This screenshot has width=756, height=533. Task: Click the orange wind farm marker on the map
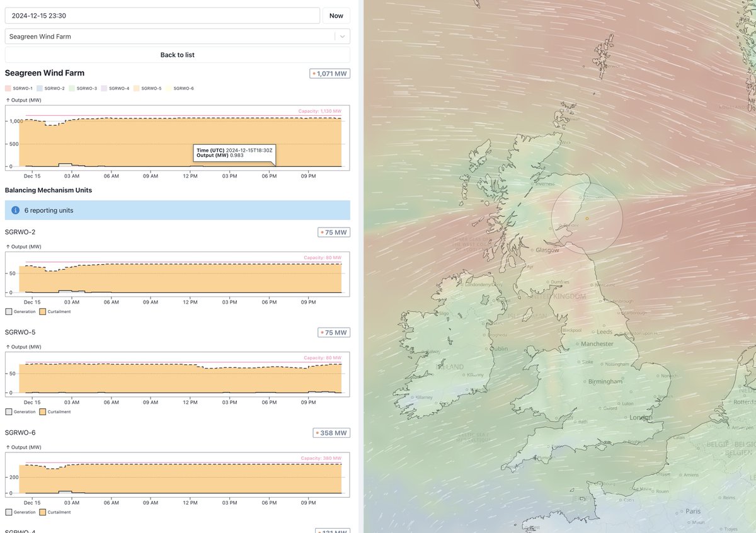(587, 219)
